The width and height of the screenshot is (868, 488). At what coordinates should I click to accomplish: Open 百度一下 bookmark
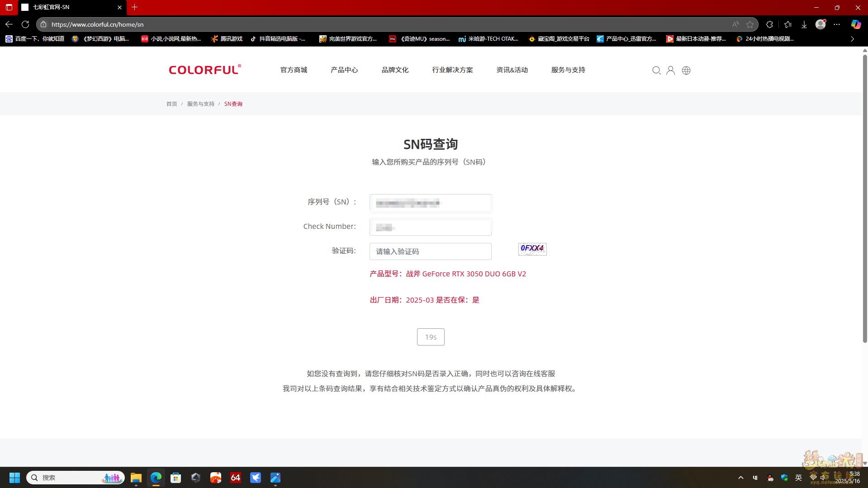pos(35,39)
